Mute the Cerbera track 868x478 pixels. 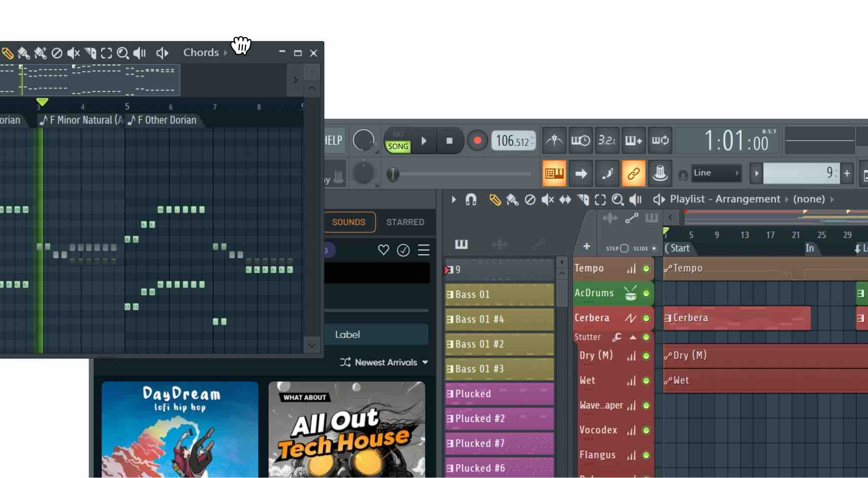pos(646,318)
